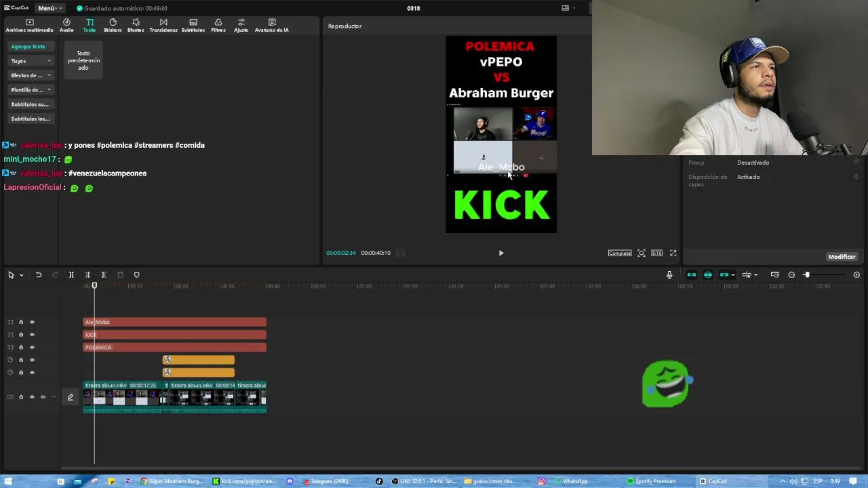Toggle auto snapping

point(708,274)
